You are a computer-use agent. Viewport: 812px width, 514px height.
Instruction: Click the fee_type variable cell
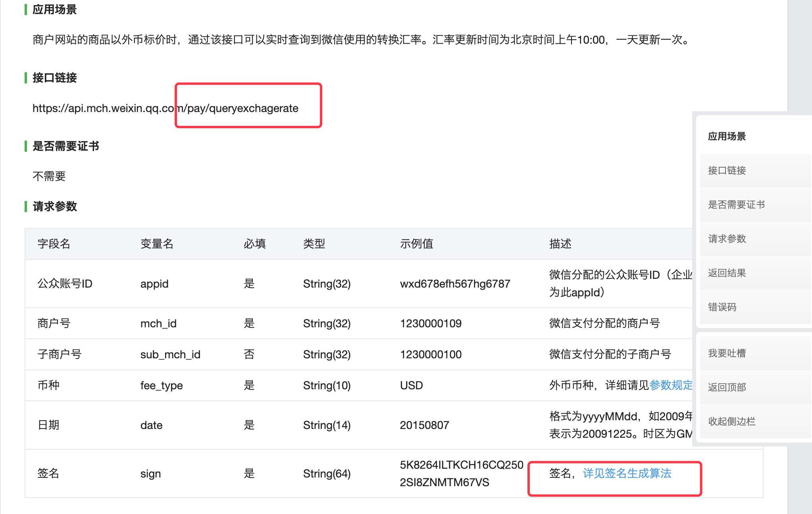point(162,385)
